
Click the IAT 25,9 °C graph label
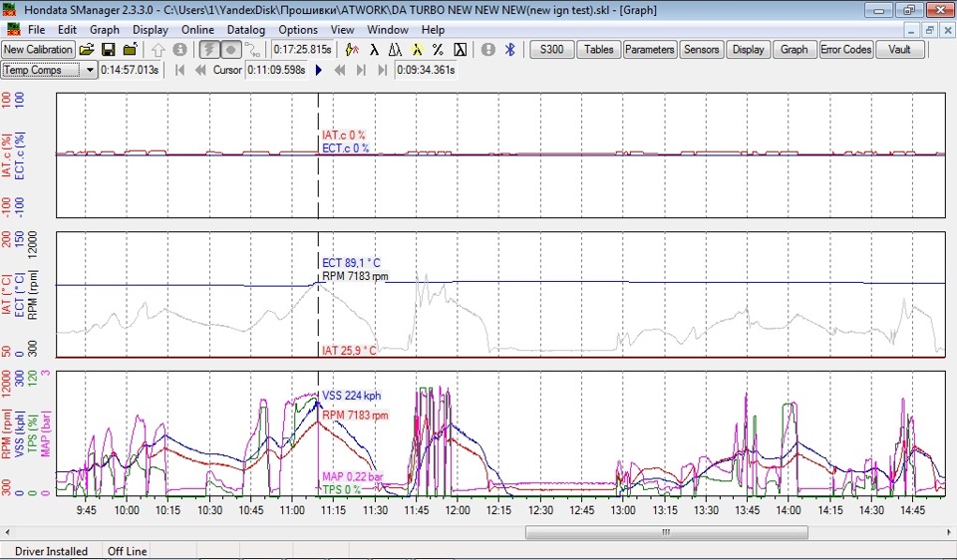click(349, 350)
